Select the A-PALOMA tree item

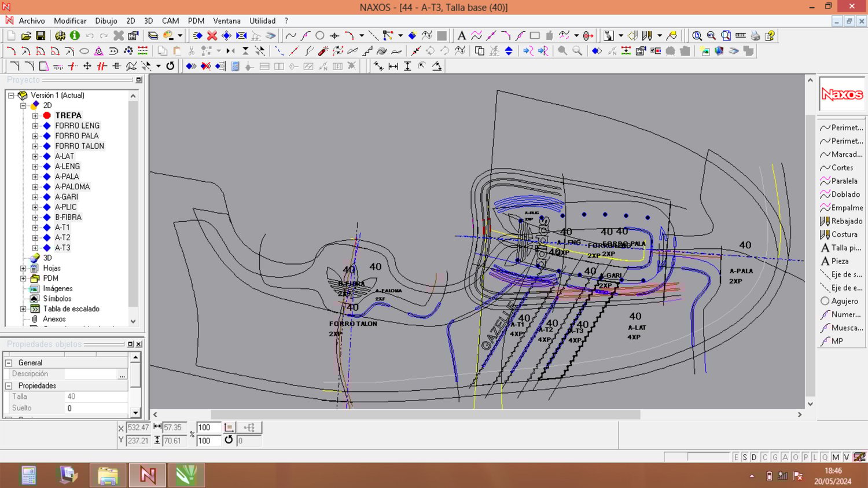72,187
